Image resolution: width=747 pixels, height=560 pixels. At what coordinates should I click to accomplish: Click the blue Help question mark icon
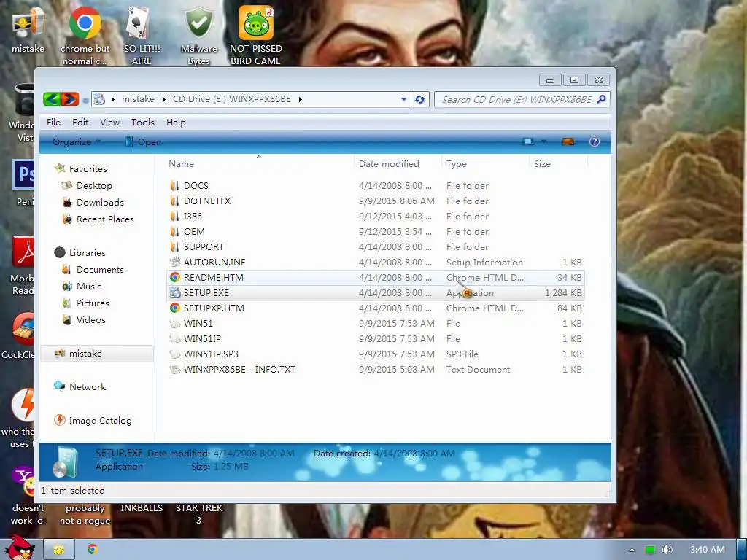[594, 141]
